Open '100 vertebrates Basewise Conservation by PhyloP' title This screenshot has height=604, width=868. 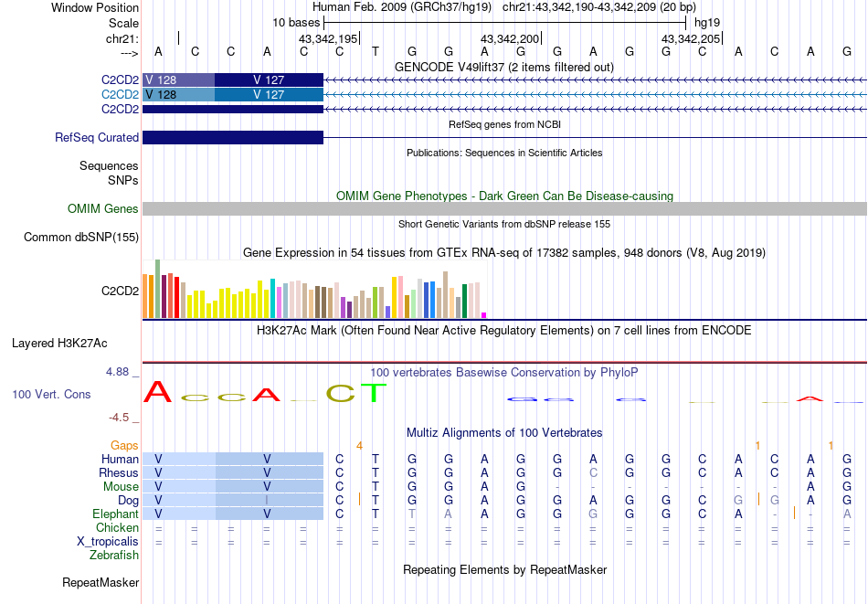pos(504,373)
